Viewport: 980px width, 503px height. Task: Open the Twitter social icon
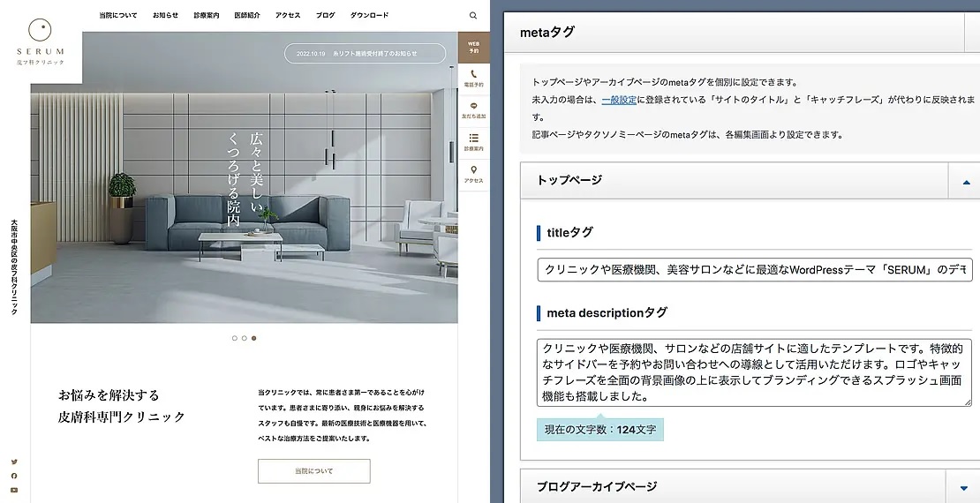pyautogui.click(x=14, y=462)
